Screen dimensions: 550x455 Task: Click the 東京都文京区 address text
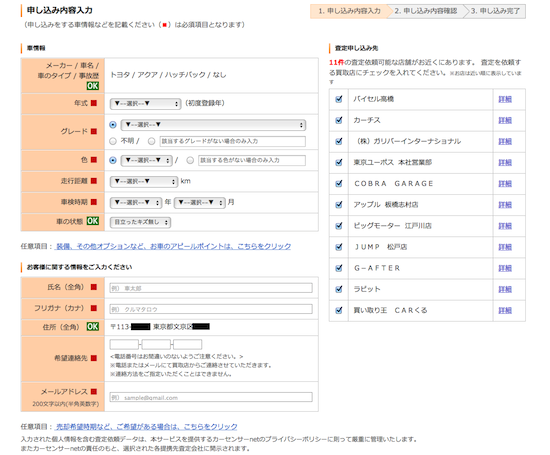(x=173, y=327)
